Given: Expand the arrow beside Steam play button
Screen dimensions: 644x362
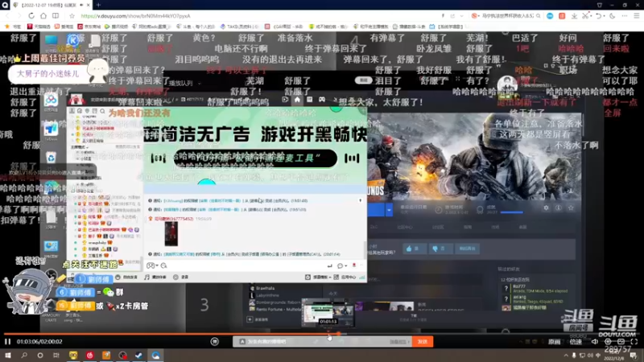Looking at the screenshot, I should (x=389, y=209).
